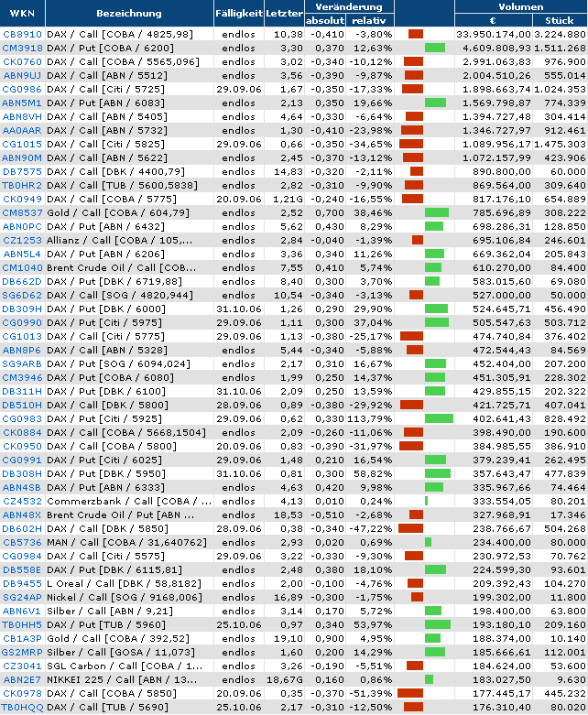
Task: Click small green bar in Commerzbank row
Action: coord(426,501)
